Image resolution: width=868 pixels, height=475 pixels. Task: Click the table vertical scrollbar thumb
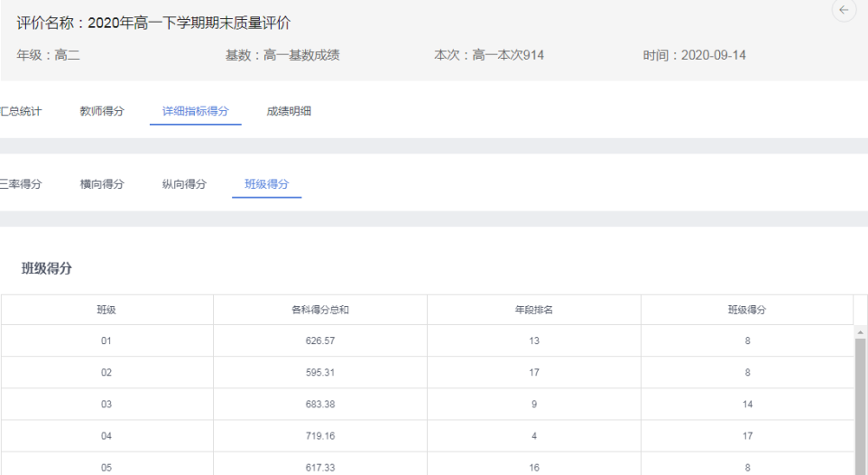pos(860,406)
